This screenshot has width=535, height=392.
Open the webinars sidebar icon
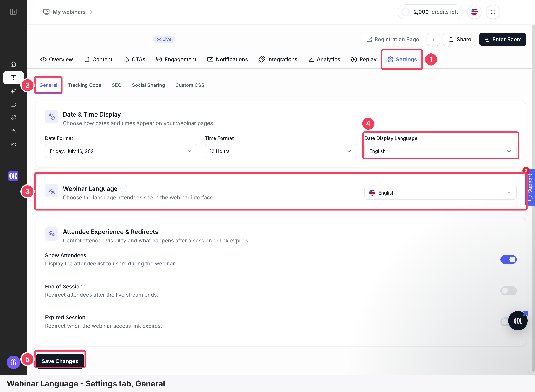tap(13, 78)
